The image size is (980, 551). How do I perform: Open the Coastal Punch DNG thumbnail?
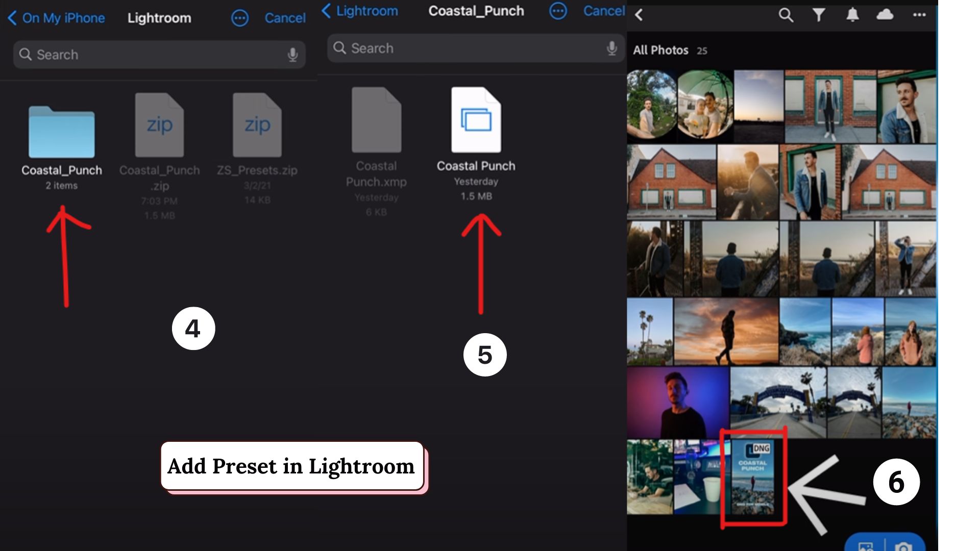[x=753, y=477]
